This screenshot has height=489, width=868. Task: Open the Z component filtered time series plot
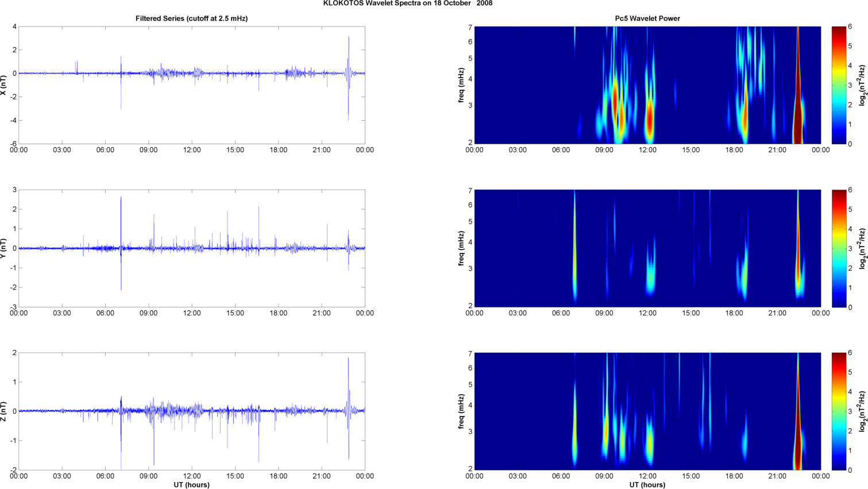pos(192,411)
